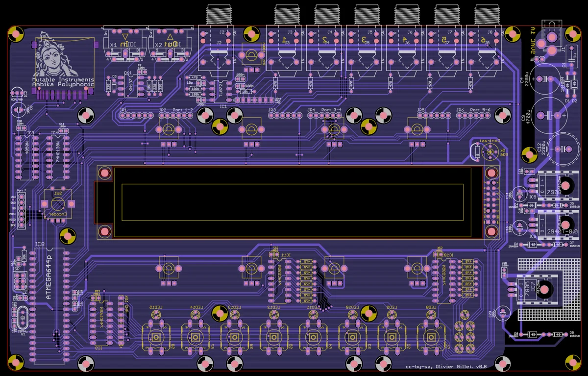Click the Encoder SW1 footprint

(59, 204)
